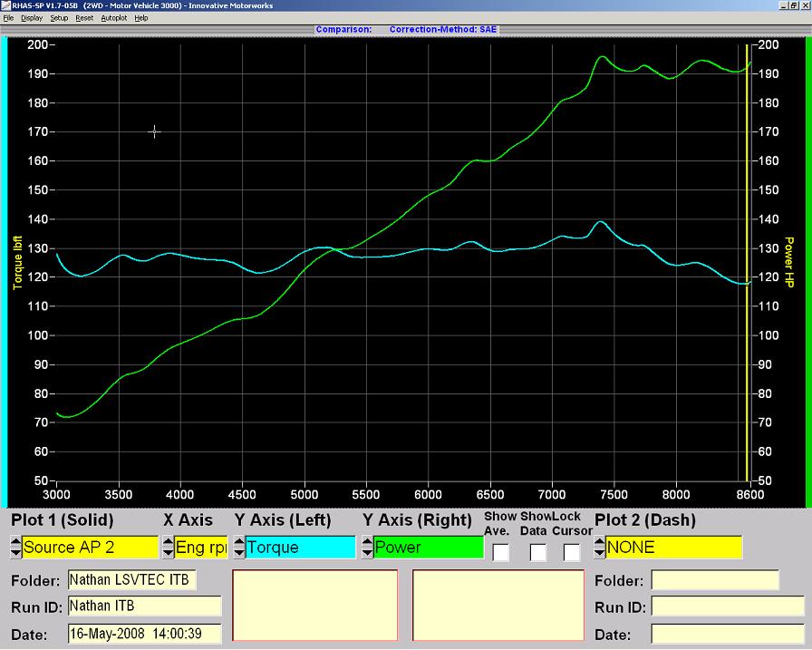This screenshot has height=650, width=812.
Task: Enable the Show Ave. checkbox
Action: [x=501, y=552]
